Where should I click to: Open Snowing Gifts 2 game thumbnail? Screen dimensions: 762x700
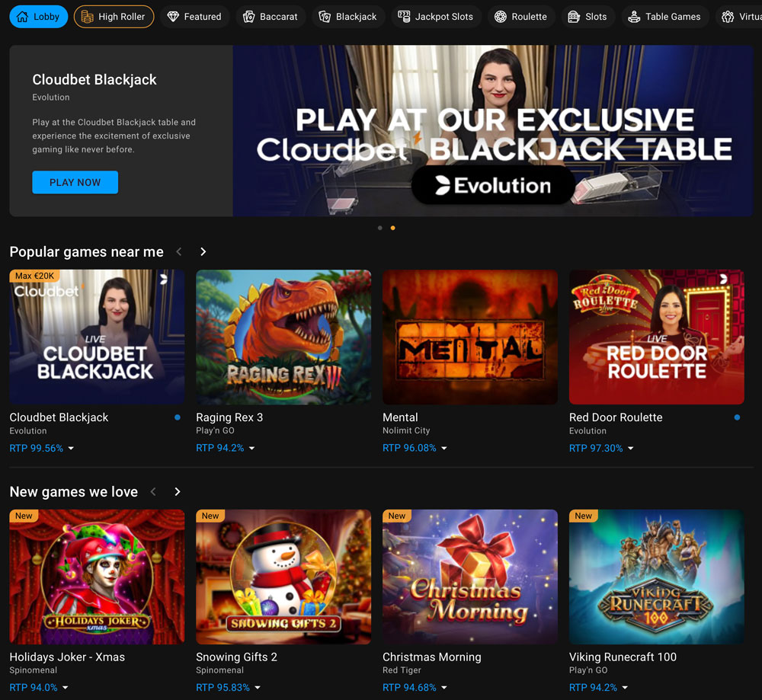click(x=283, y=577)
